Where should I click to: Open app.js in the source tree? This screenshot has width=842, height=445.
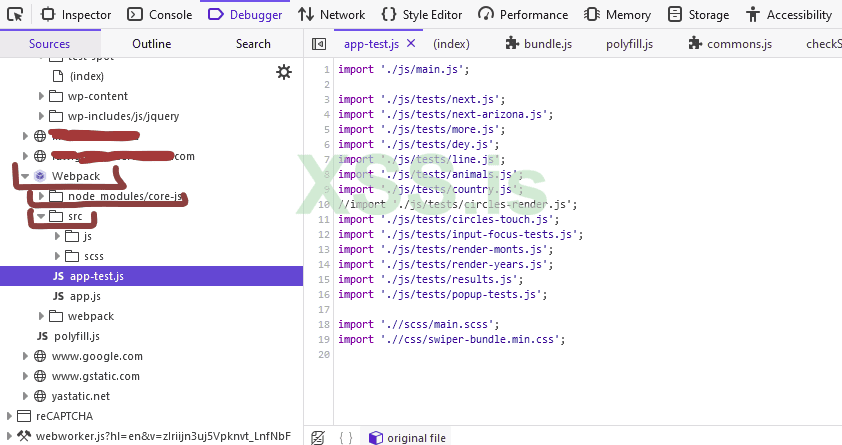pyautogui.click(x=85, y=296)
